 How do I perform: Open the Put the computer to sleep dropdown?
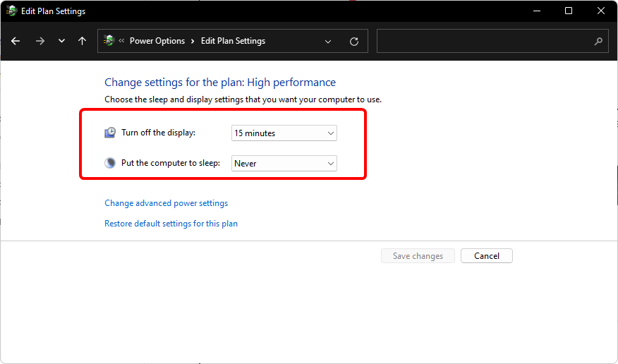click(x=284, y=164)
